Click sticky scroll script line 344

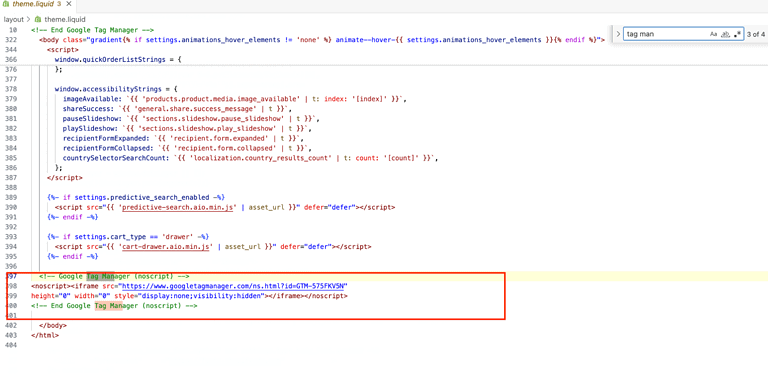[x=63, y=49]
